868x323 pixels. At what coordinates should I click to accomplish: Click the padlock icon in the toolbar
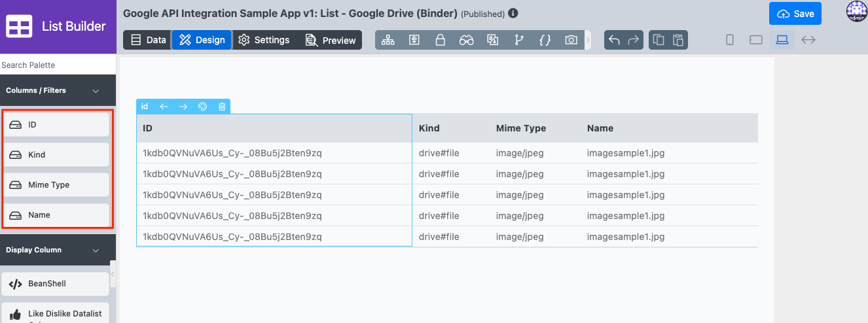pyautogui.click(x=440, y=40)
